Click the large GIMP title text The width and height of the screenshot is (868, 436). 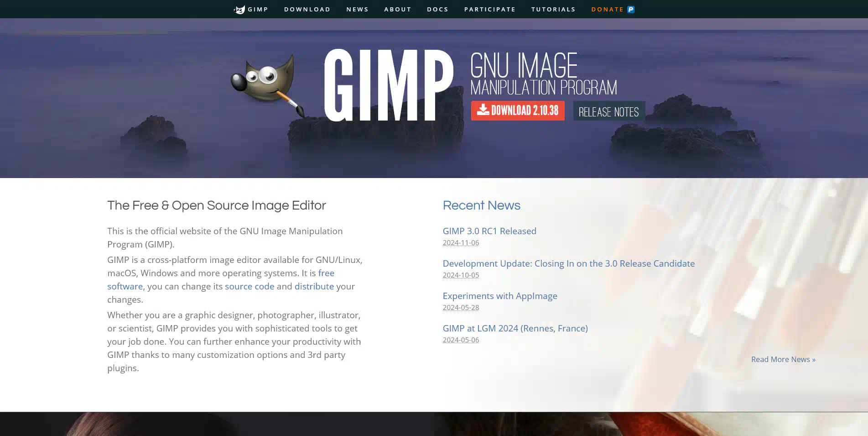[x=389, y=85]
